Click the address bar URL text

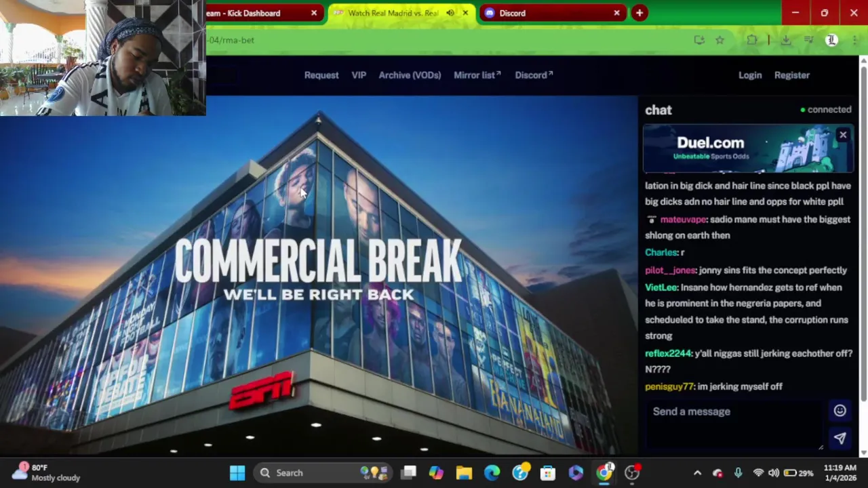[231, 40]
